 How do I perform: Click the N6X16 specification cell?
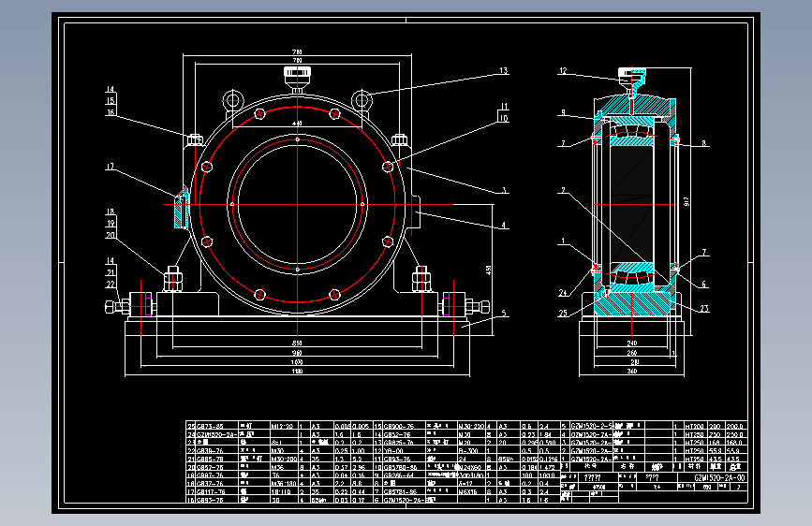(x=467, y=491)
